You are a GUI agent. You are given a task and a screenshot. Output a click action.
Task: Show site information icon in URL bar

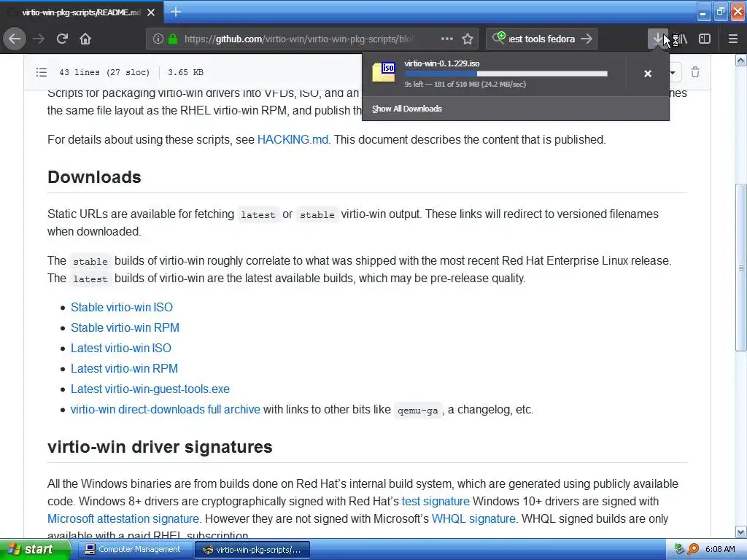pyautogui.click(x=158, y=39)
